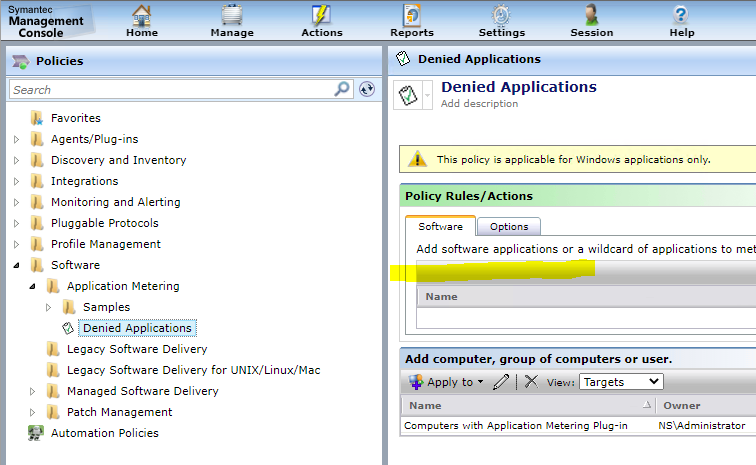This screenshot has height=465, width=756.
Task: Click the Favorites folder icon
Action: (37, 118)
